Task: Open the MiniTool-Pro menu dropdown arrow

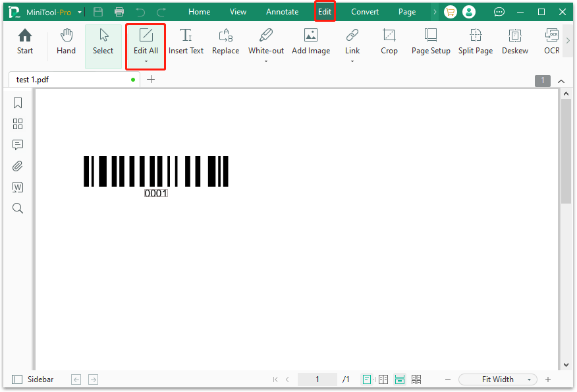Action: coord(80,12)
